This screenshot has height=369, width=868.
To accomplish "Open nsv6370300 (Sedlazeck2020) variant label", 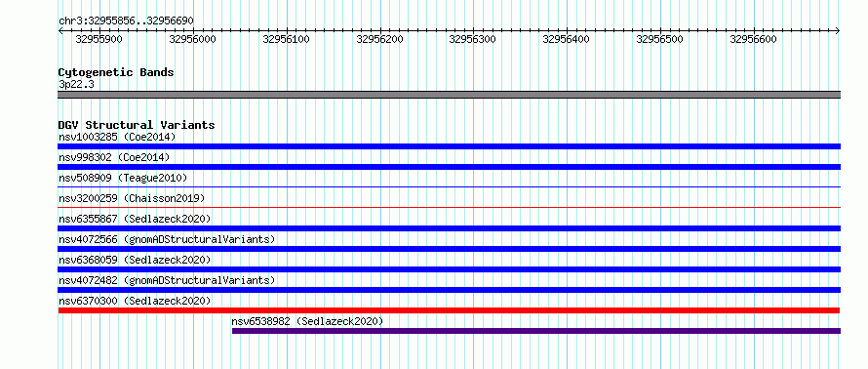I will tap(135, 301).
